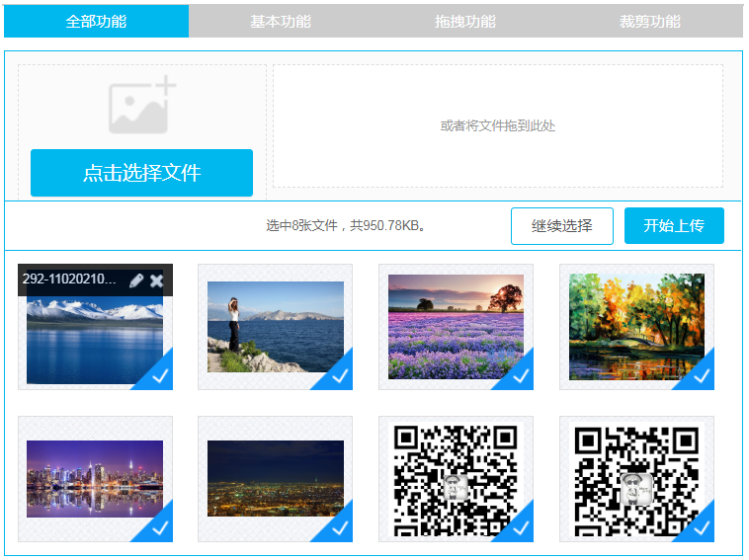Uncheck the mountain lake image checkmark
Image resolution: width=749 pixels, height=560 pixels.
coord(159,376)
